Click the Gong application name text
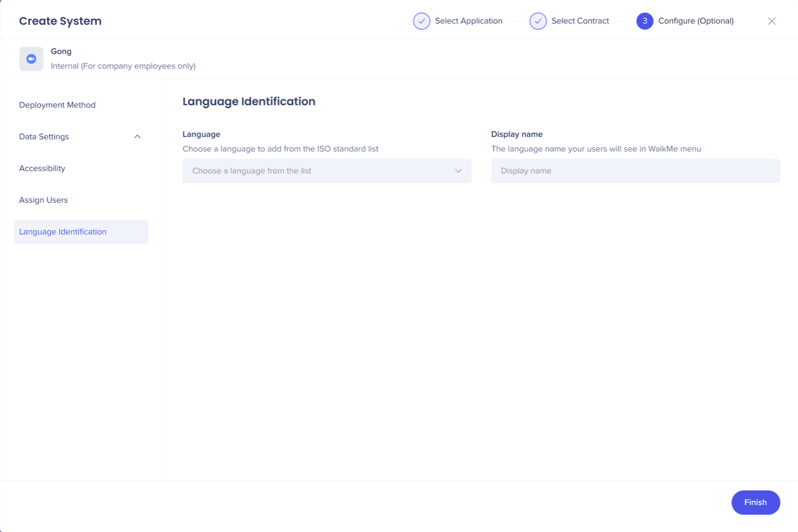 point(61,51)
